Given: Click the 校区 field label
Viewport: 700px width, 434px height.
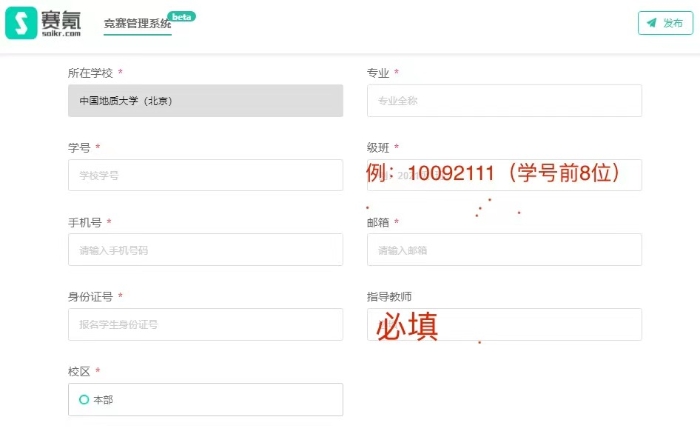Looking at the screenshot, I should 79,371.
